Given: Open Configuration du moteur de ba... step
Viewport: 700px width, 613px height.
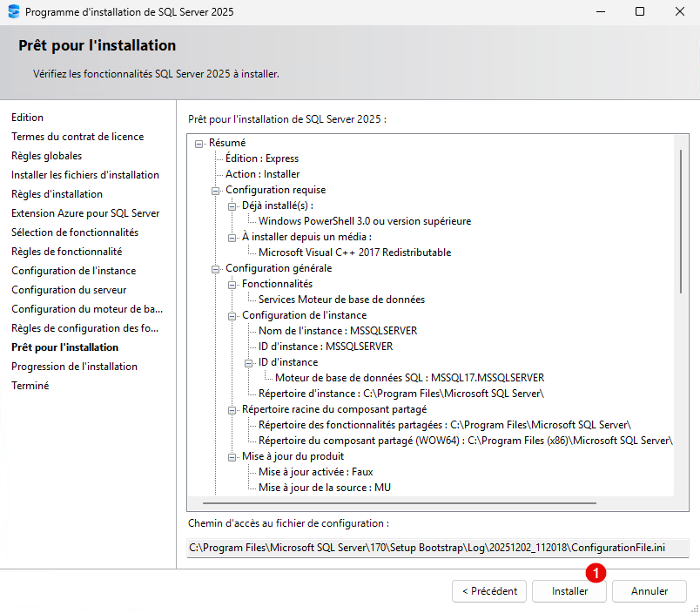Looking at the screenshot, I should (87, 309).
